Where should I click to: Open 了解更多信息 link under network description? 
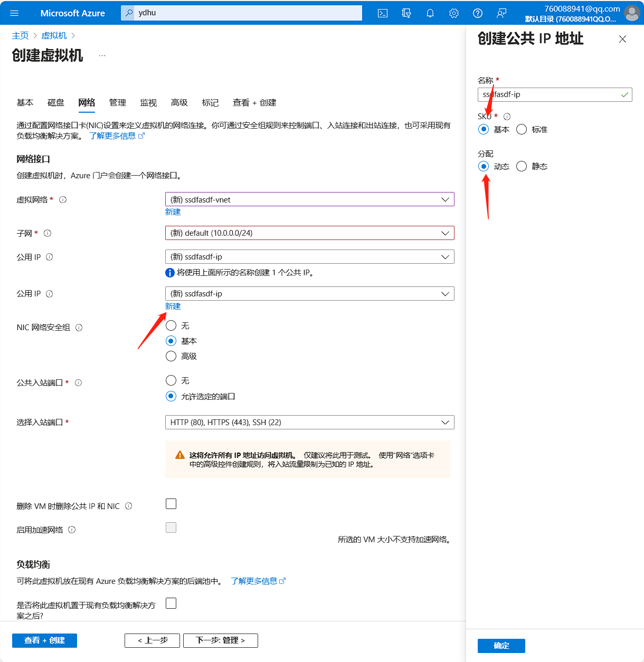coord(117,136)
